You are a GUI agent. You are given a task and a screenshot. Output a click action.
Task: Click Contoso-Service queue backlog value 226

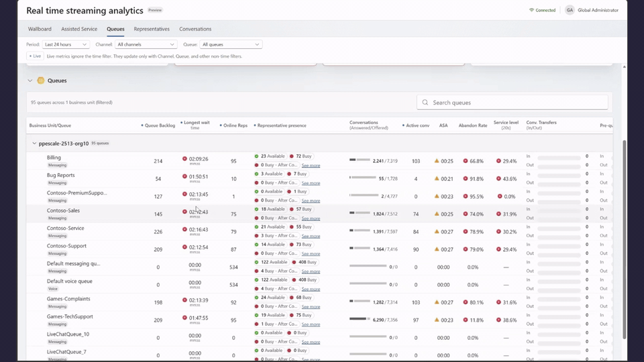(x=158, y=231)
